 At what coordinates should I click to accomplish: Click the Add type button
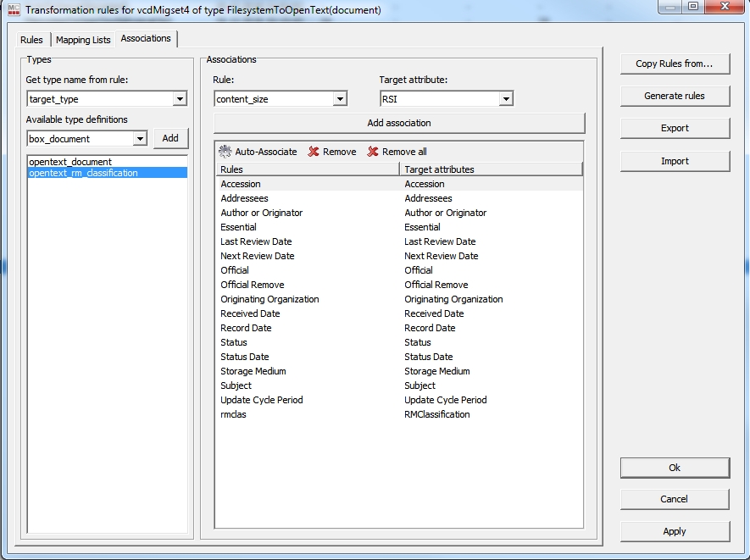tap(170, 138)
